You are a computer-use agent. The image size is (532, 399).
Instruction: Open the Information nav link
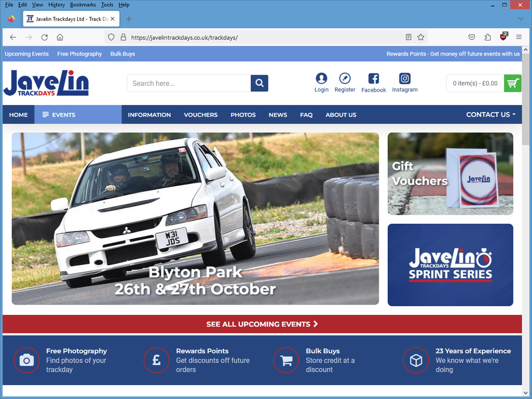tap(149, 115)
